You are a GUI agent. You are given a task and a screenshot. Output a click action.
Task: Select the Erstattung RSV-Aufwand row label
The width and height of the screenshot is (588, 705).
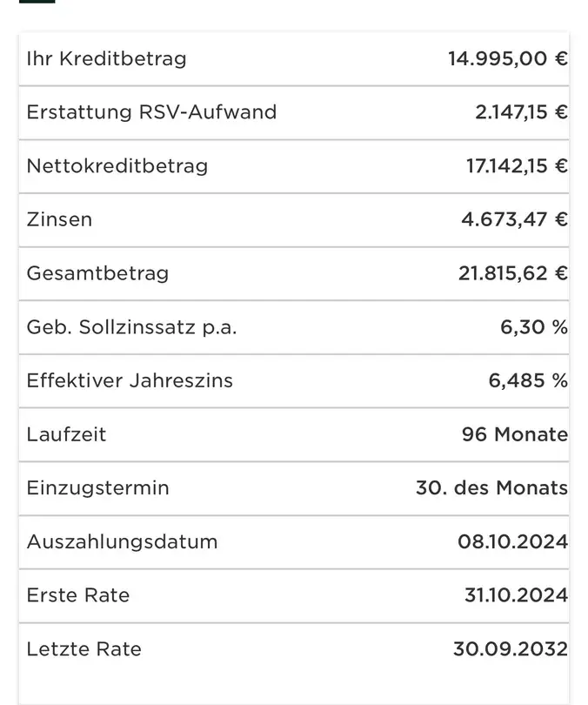pyautogui.click(x=151, y=112)
